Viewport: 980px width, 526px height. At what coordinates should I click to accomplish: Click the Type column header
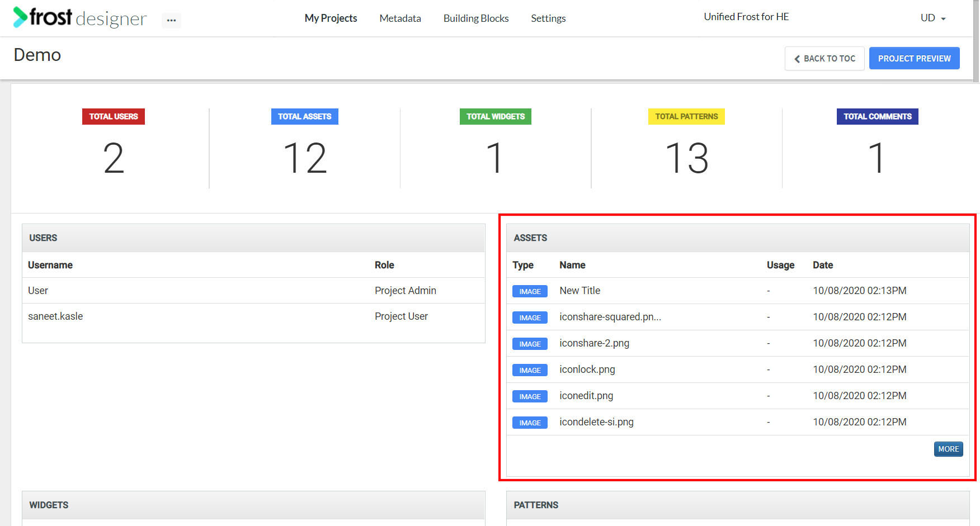point(523,265)
